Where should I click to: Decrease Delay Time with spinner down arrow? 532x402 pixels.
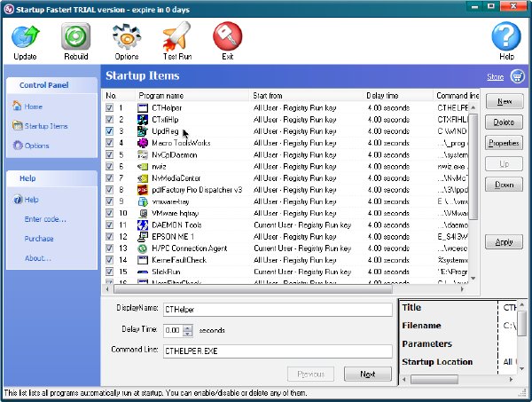[x=187, y=334]
